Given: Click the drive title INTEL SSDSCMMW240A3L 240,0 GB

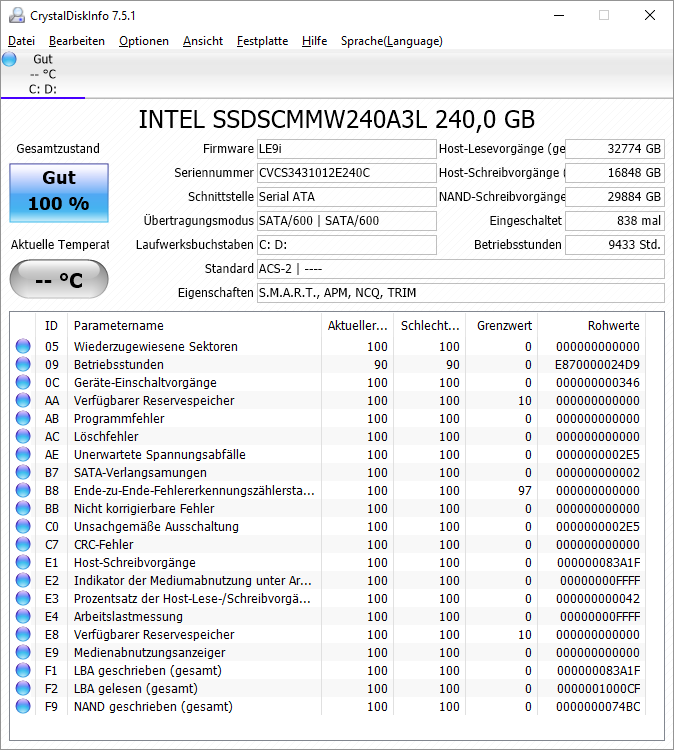Looking at the screenshot, I should tap(336, 120).
